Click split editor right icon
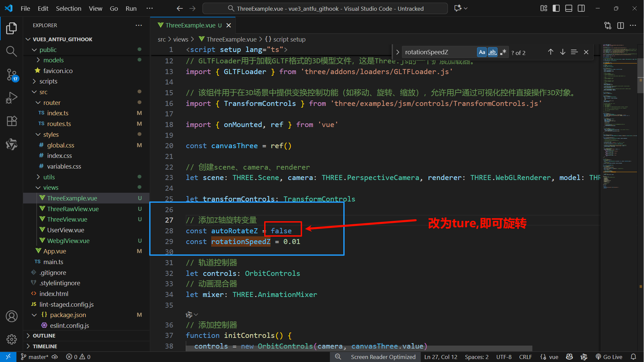Viewport: 644px width, 362px height. (x=620, y=25)
